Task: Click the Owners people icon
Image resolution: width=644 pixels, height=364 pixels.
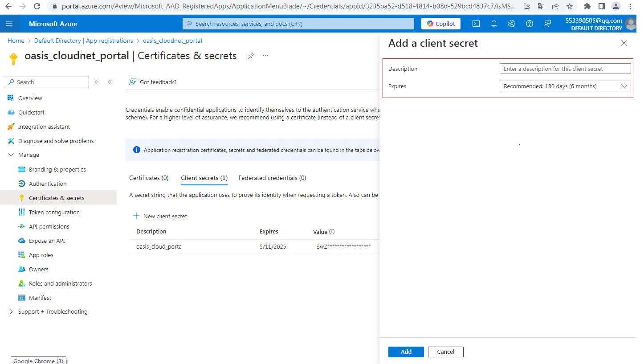Action: (x=21, y=269)
